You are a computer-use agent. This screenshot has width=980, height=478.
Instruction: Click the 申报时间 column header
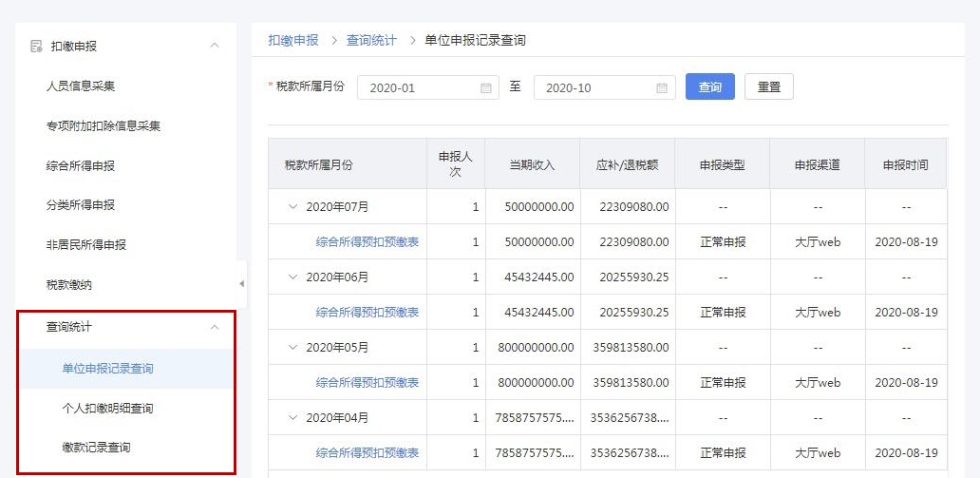(906, 163)
